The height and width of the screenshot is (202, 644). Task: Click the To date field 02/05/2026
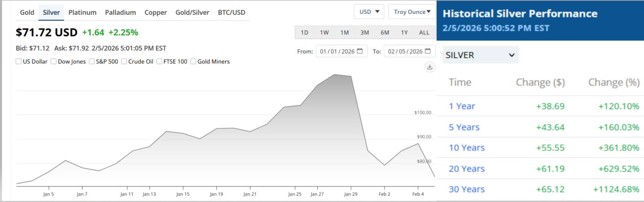point(410,51)
